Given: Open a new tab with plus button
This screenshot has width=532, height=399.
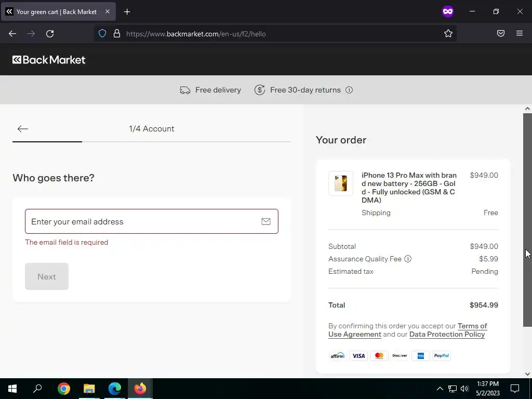Looking at the screenshot, I should point(127,12).
